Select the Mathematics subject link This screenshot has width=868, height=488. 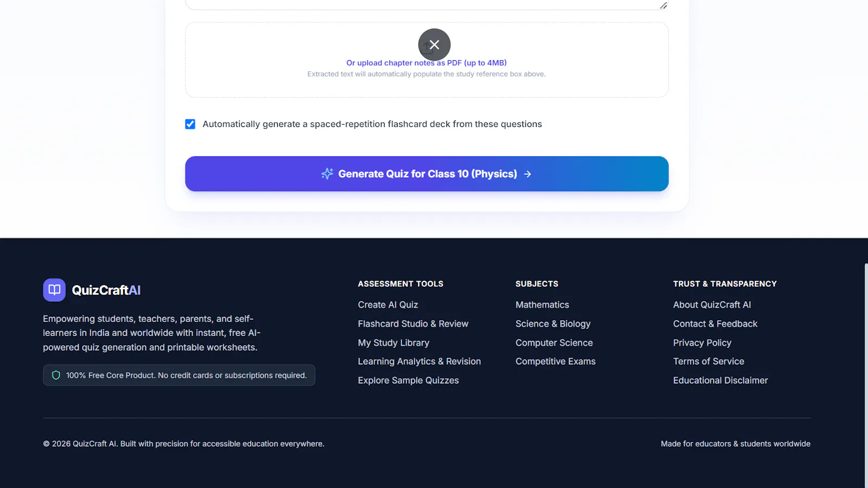click(x=542, y=305)
